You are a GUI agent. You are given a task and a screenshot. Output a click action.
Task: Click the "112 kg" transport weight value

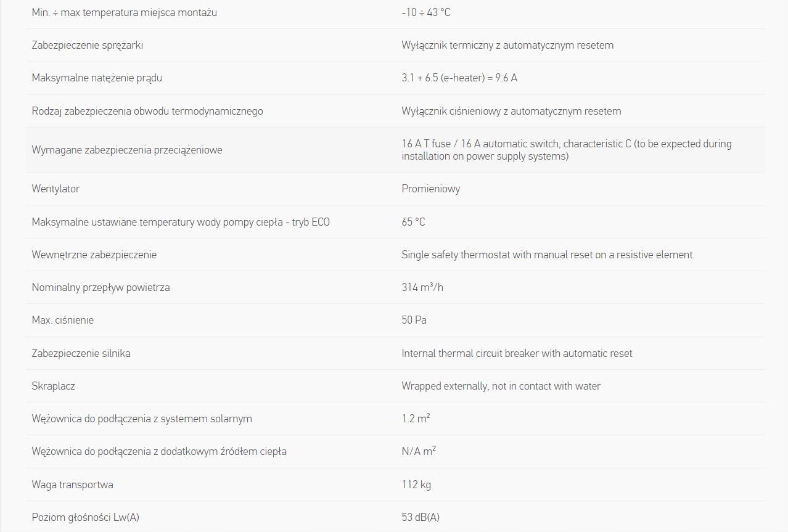[x=416, y=485]
